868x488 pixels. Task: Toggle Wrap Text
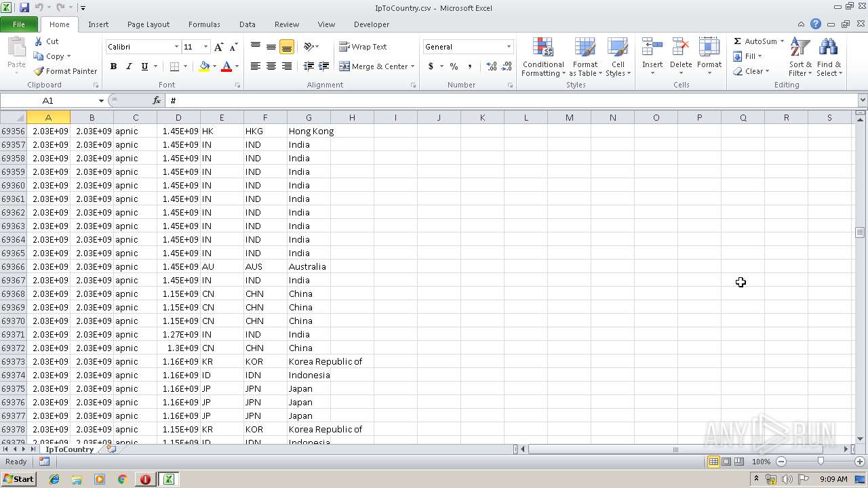point(363,47)
